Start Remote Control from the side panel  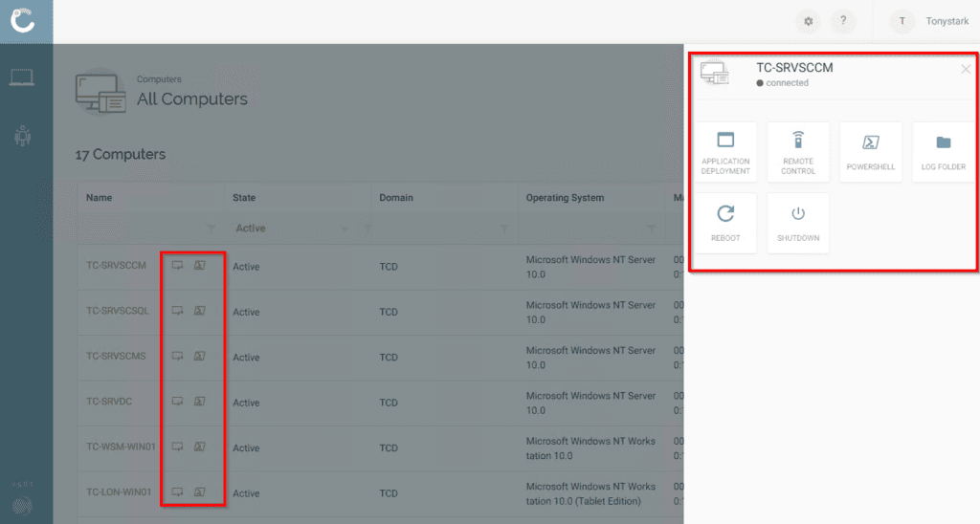pos(798,152)
